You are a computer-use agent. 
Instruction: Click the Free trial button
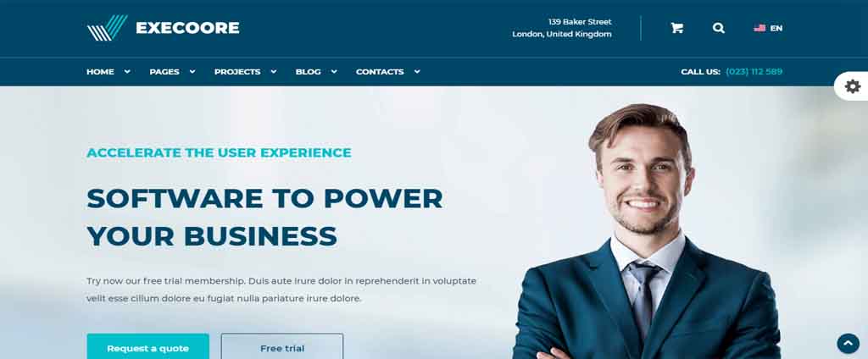tap(282, 347)
